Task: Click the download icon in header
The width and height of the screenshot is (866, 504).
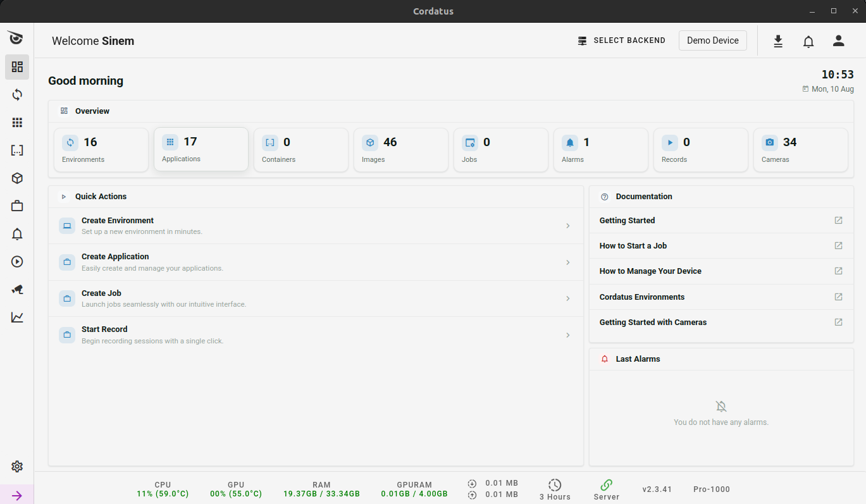Action: [x=778, y=41]
